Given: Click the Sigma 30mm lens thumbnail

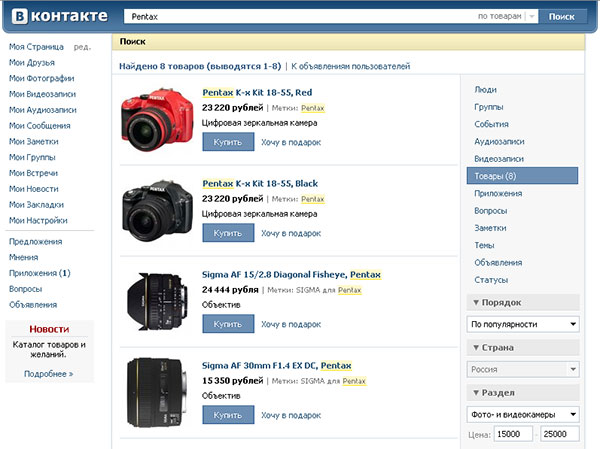Looking at the screenshot, I should click(157, 393).
